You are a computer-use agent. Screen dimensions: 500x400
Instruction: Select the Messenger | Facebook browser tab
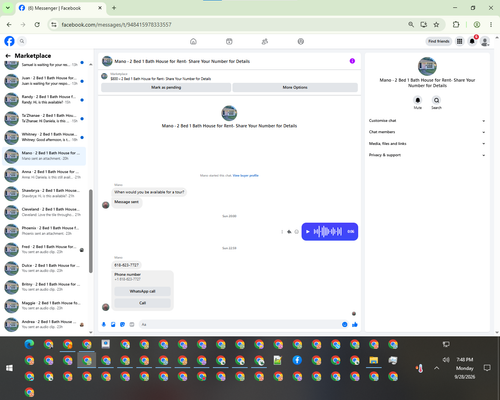pos(60,8)
